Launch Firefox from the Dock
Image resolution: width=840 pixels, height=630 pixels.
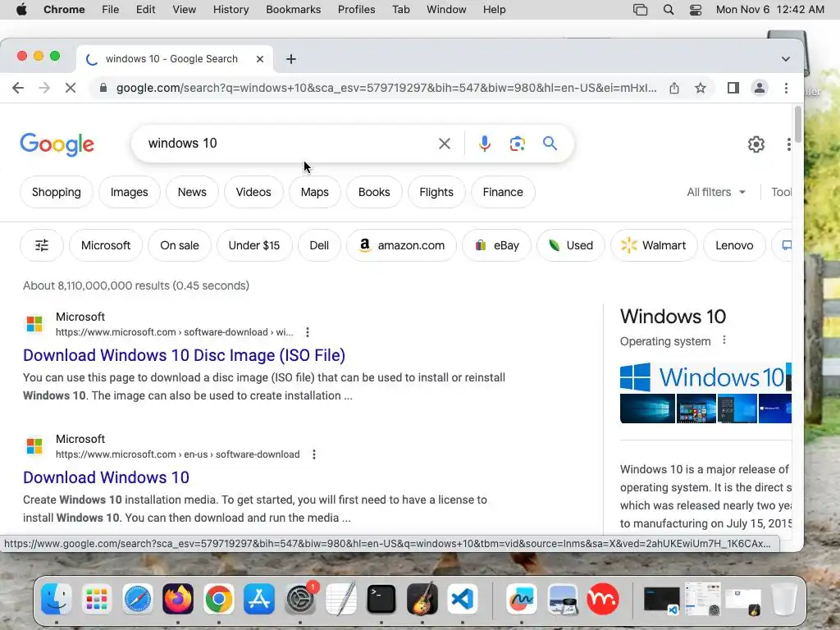178,598
